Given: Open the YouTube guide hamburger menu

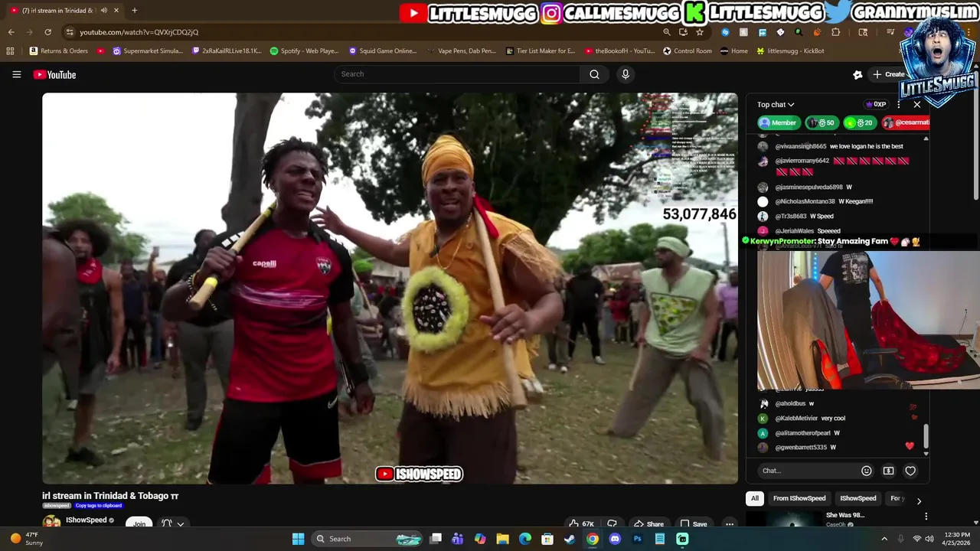Looking at the screenshot, I should coord(16,74).
